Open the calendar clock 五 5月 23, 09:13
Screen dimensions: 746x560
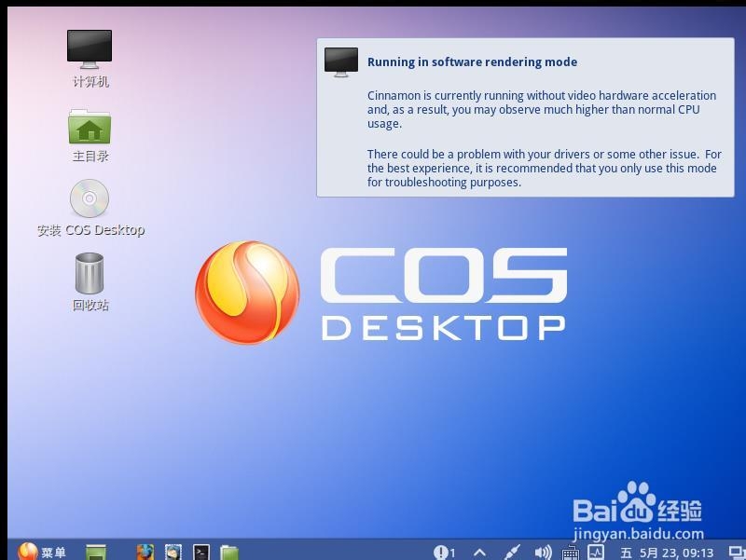667,553
